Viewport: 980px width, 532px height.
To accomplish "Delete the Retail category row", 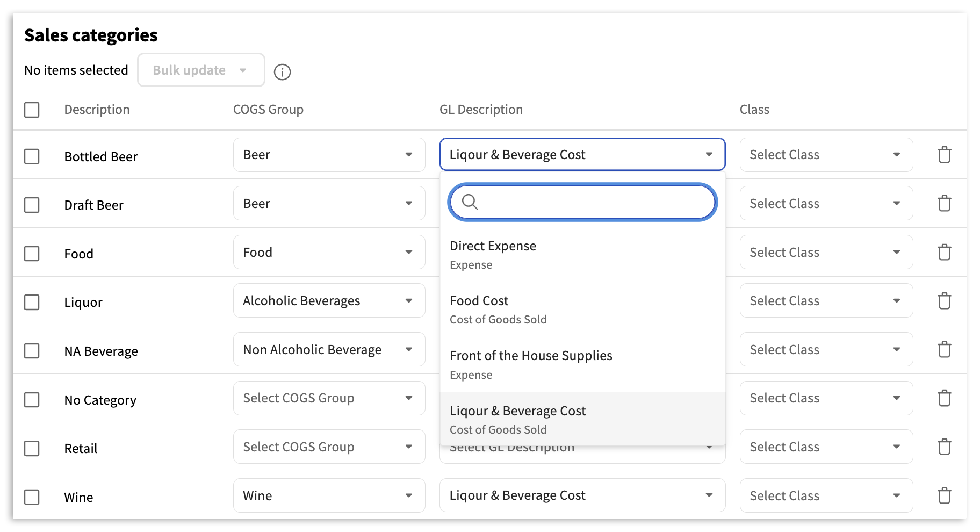I will (x=944, y=447).
